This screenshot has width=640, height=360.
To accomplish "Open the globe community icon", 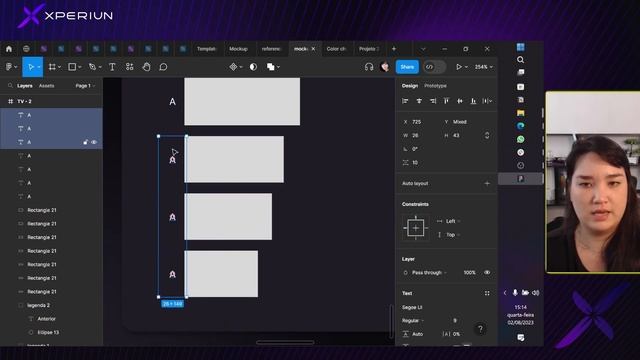I will point(26,49).
